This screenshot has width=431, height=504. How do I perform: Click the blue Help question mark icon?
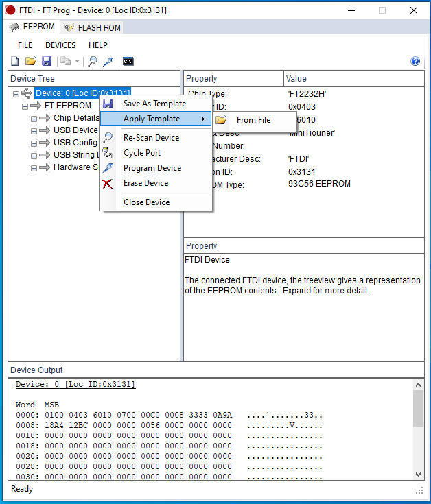tap(415, 61)
